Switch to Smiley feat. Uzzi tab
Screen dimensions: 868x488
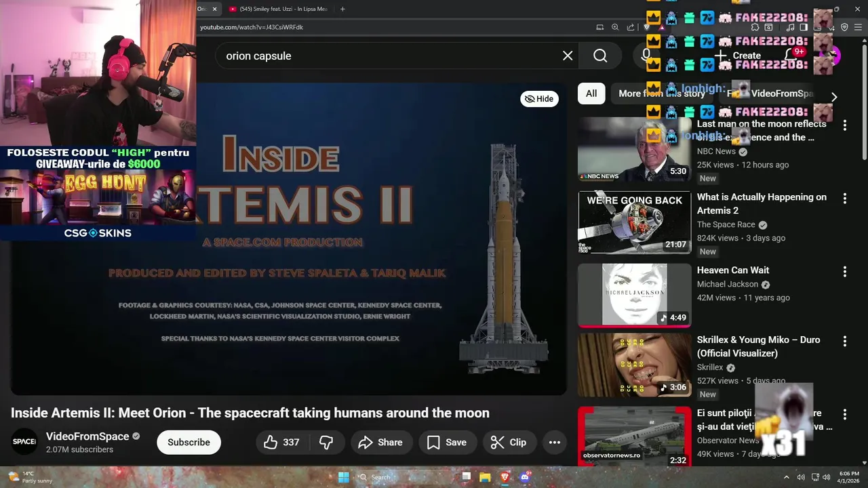pyautogui.click(x=278, y=9)
